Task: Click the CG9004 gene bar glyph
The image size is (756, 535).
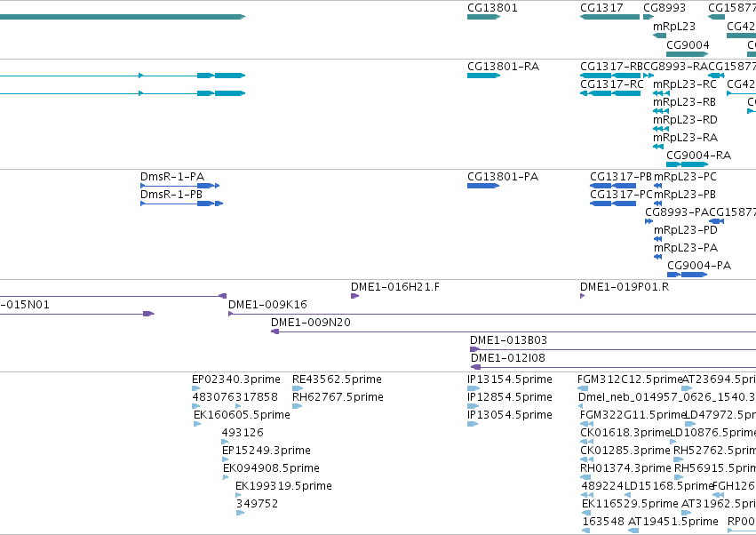Action: [687, 54]
